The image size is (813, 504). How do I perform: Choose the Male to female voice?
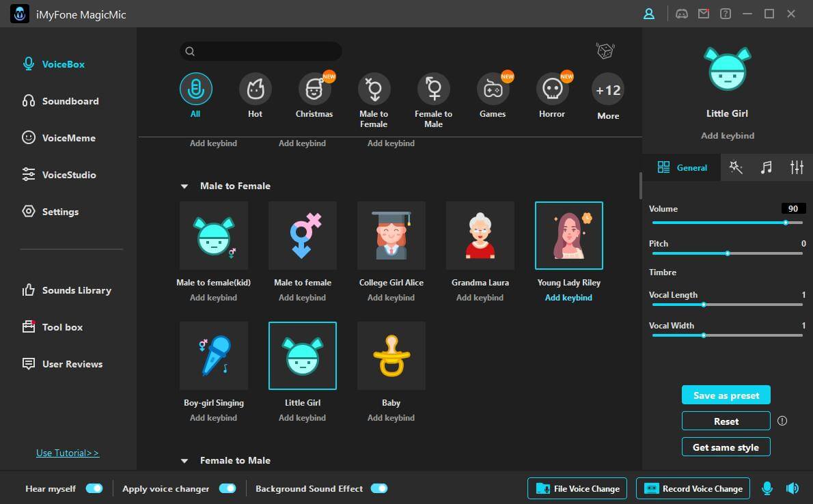pos(302,236)
